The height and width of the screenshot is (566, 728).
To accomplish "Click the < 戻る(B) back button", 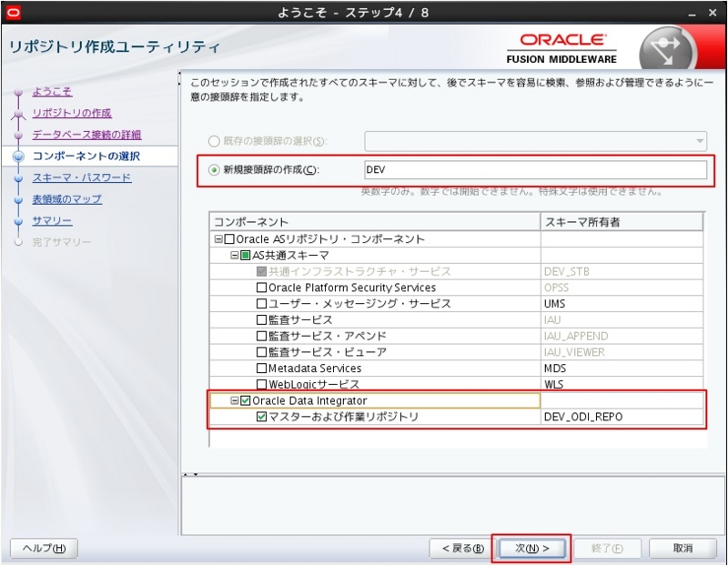I will 462,549.
